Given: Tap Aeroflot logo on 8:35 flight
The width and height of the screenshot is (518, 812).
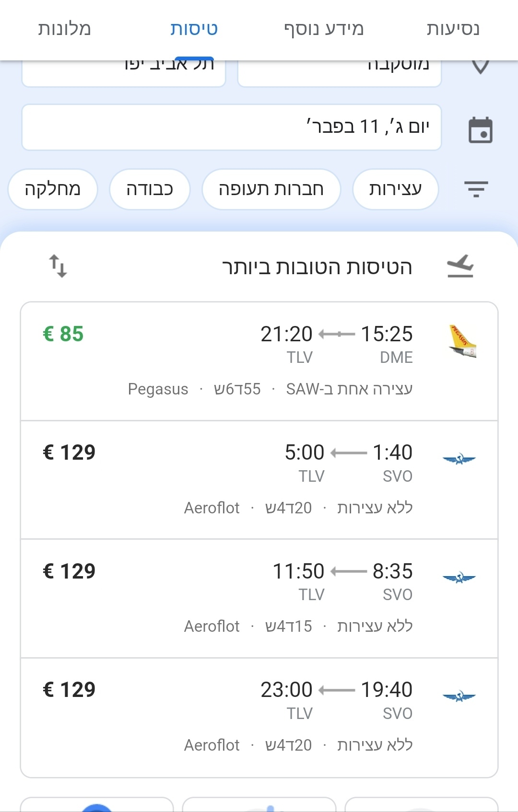Looking at the screenshot, I should (459, 578).
